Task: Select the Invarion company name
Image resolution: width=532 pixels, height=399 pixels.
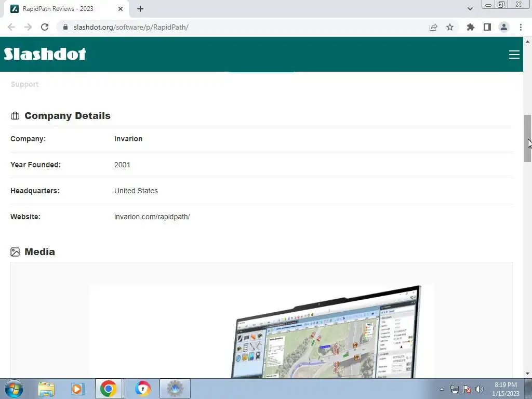Action: pos(128,139)
